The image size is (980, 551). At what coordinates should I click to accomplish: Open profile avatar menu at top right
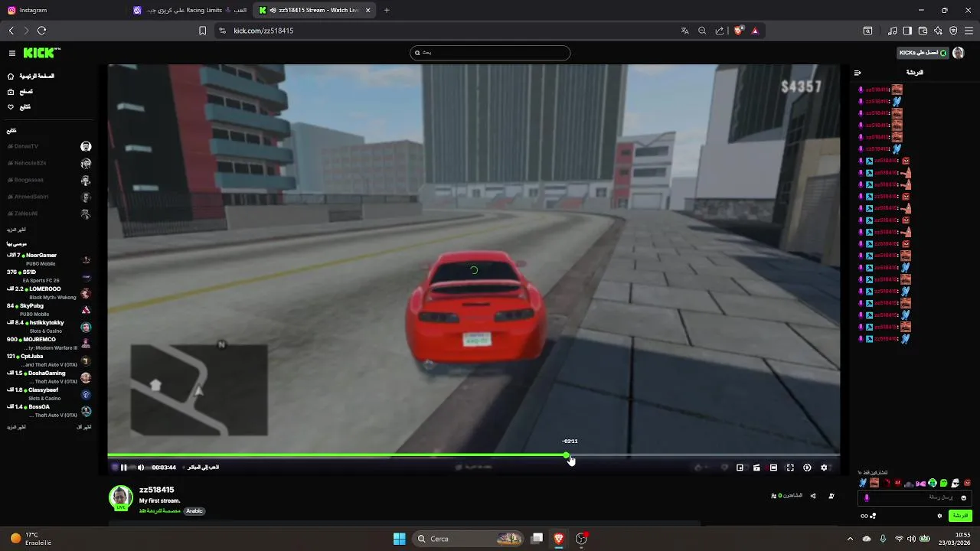pyautogui.click(x=958, y=53)
